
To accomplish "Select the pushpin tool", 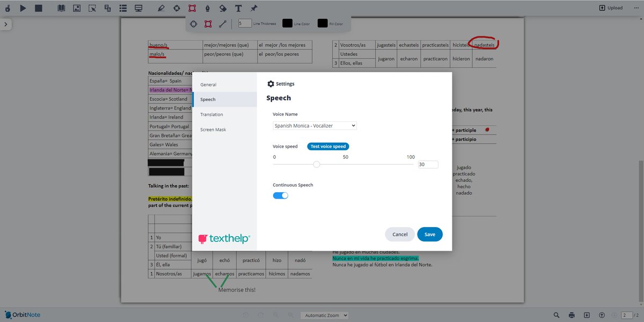I will pyautogui.click(x=254, y=8).
